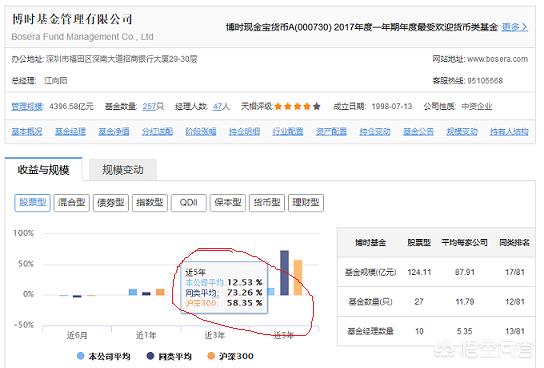The width and height of the screenshot is (544, 368).
Task: Click the 4396.58亿元 management scale value
Action: (71, 106)
